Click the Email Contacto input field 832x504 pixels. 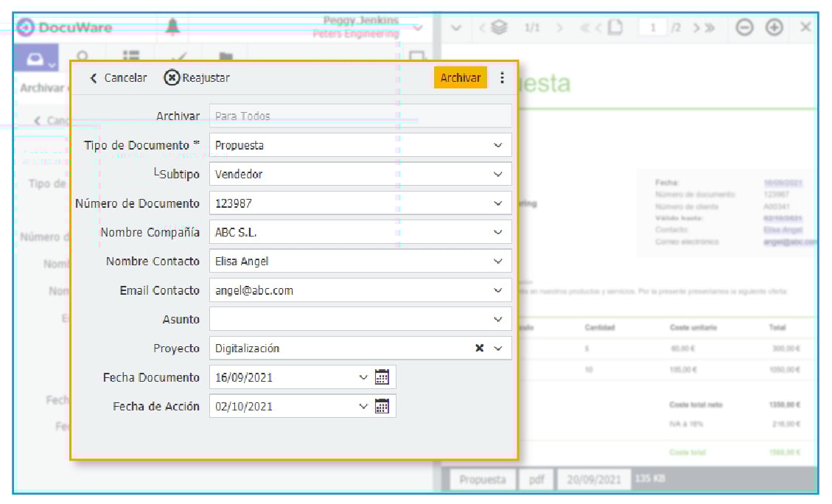click(x=346, y=290)
